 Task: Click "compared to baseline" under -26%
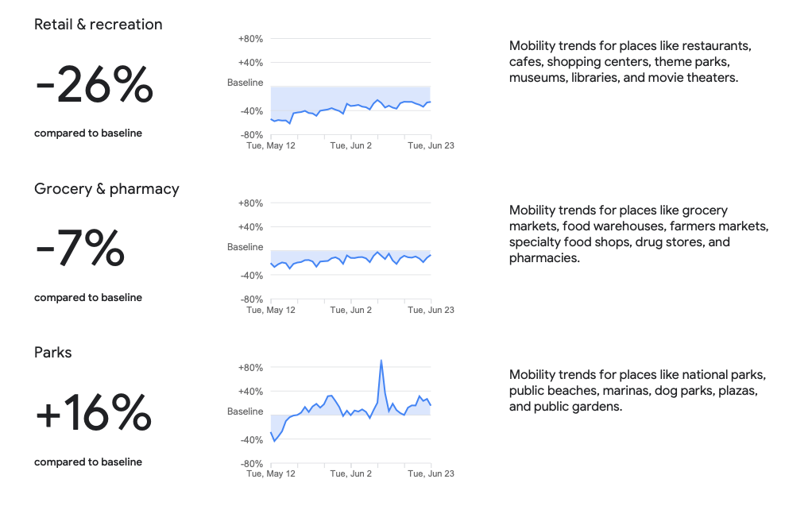pyautogui.click(x=88, y=133)
